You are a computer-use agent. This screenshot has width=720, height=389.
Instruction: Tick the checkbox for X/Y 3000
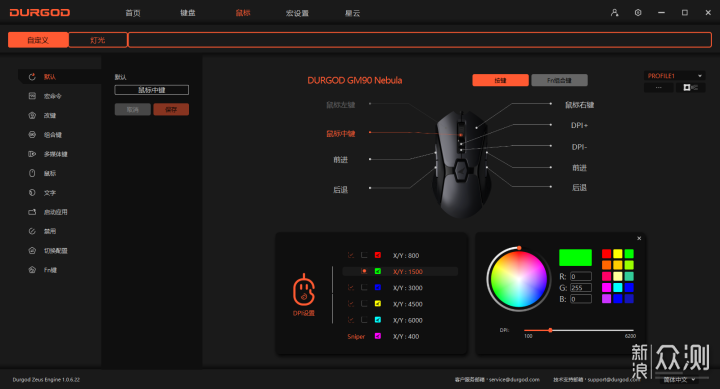pyautogui.click(x=364, y=288)
